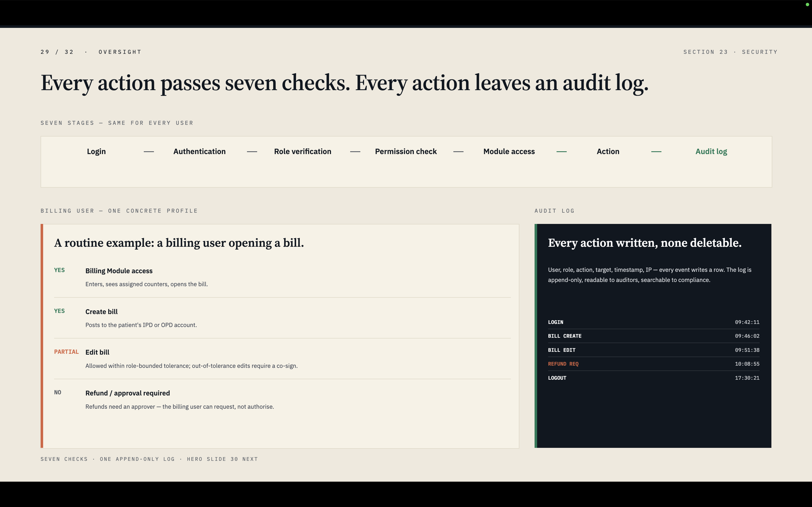Screen dimensions: 812x507
Task: Select the Create bill permission row
Action: point(282,318)
